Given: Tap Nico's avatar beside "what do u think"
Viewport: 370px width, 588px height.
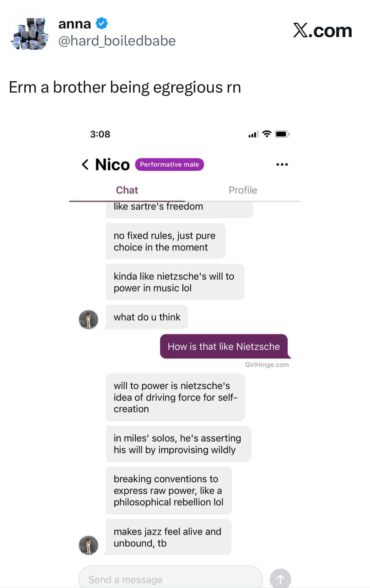Looking at the screenshot, I should click(88, 319).
